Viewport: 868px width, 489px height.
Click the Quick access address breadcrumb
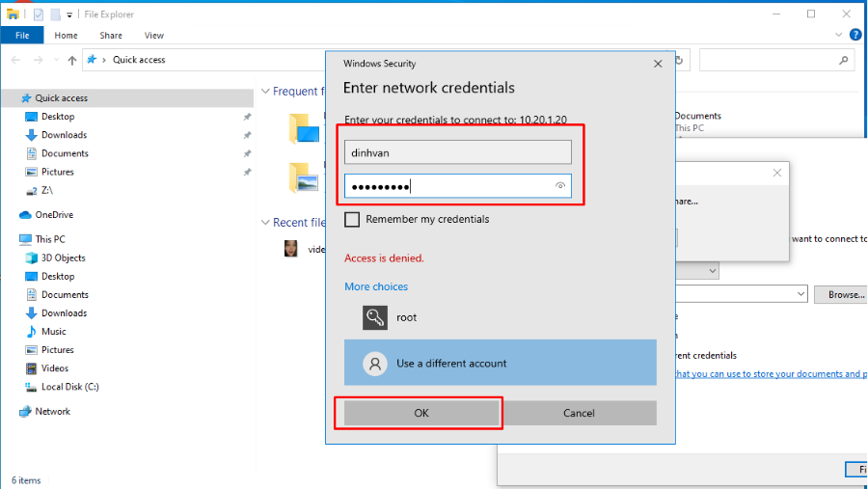pos(139,60)
